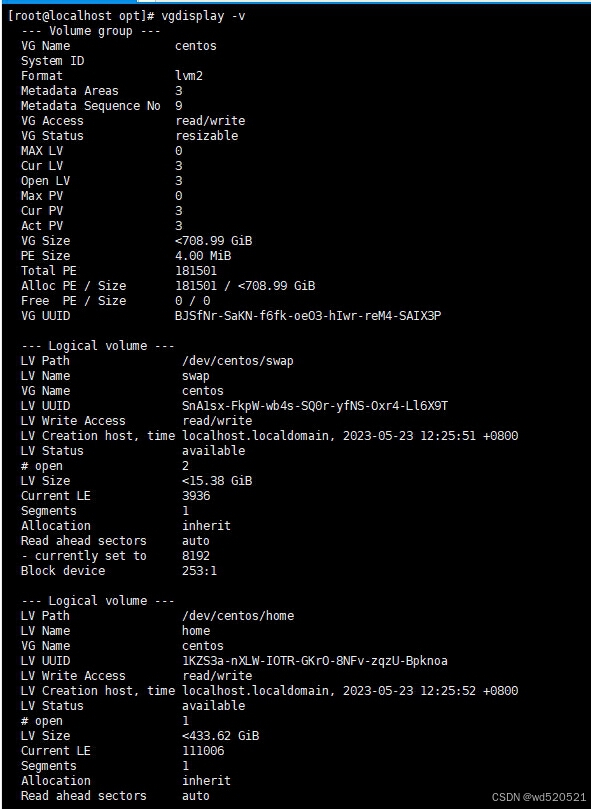Screen dimensions: 591x809
Task: Click the Format lvm2 value
Action: 189,76
